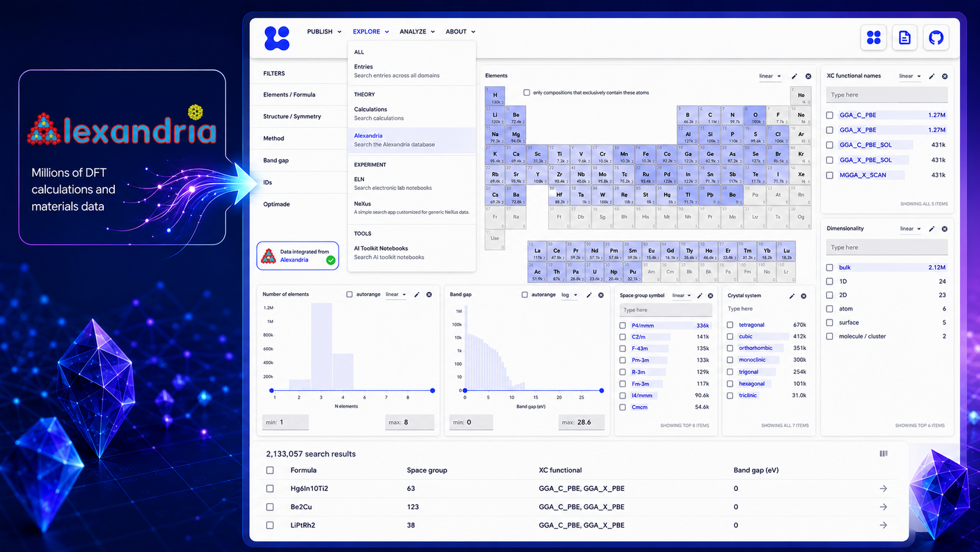Open the documentation page icon
The width and height of the screenshot is (980, 552).
tap(904, 38)
